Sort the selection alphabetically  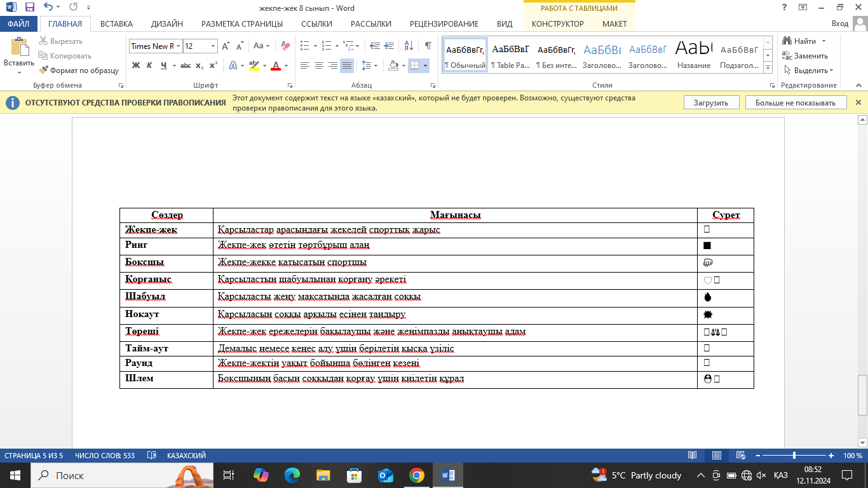point(409,46)
